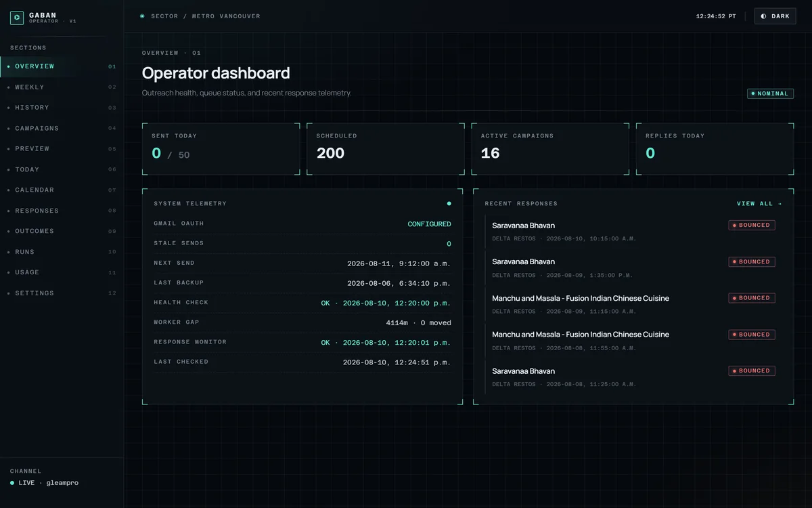The image size is (812, 508).
Task: Click the 12:24:52 PT clock
Action: pos(716,16)
